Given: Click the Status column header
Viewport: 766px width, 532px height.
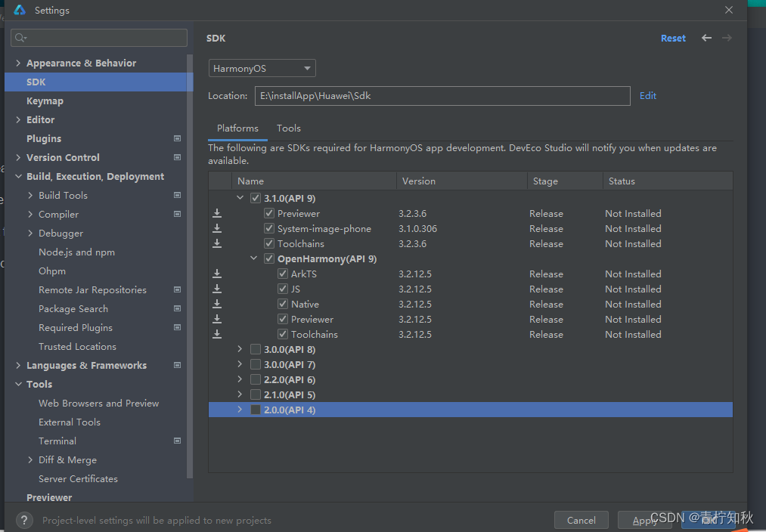Looking at the screenshot, I should point(668,181).
